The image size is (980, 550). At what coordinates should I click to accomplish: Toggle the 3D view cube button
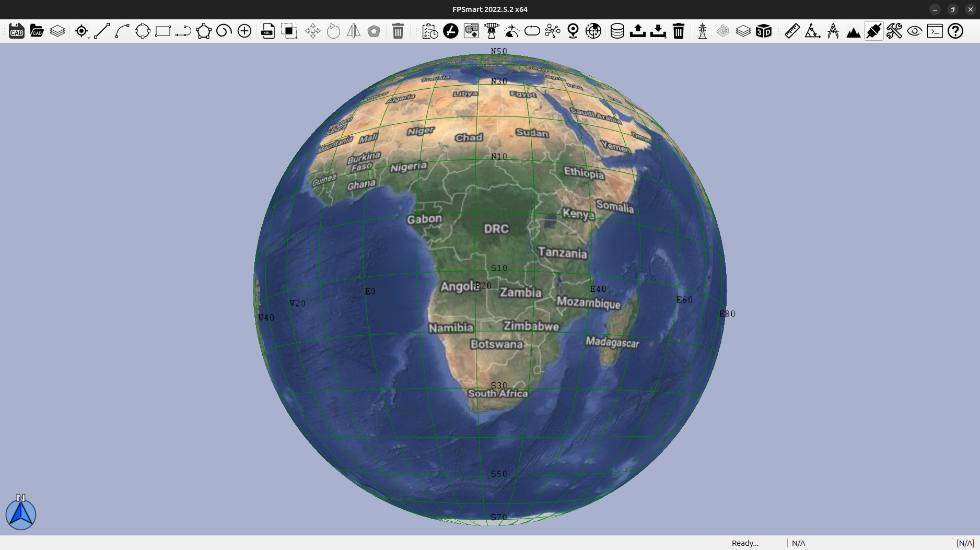(764, 31)
